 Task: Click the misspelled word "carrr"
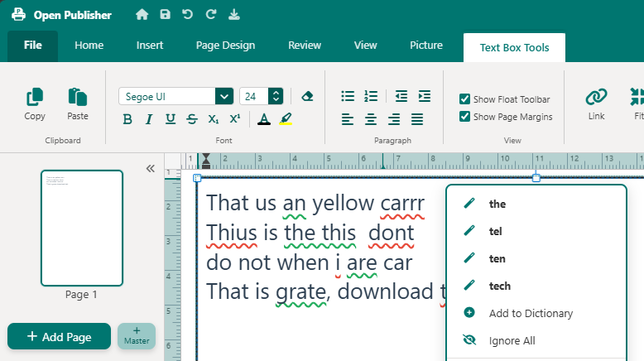[402, 204]
